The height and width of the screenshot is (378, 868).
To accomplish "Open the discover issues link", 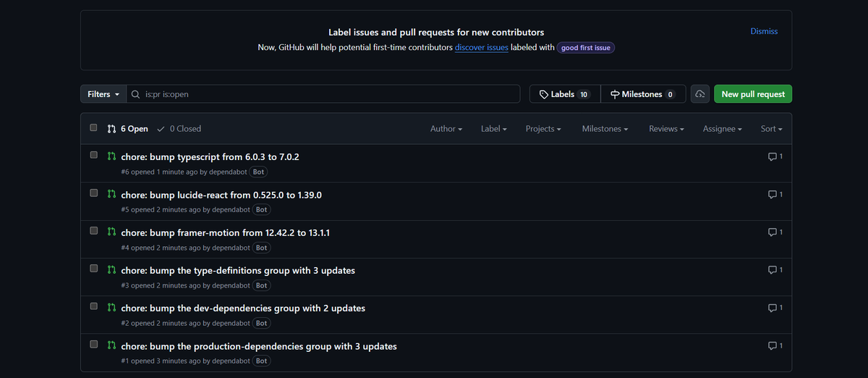I will click(x=482, y=48).
